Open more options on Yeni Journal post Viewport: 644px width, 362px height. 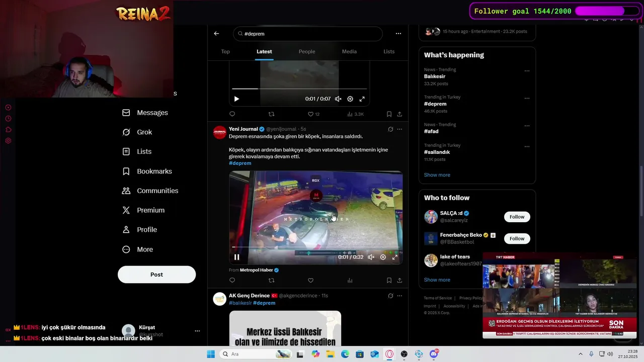399,129
